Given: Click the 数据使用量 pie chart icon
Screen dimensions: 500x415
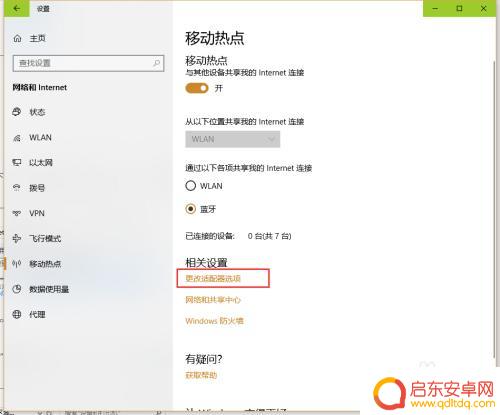Looking at the screenshot, I should click(x=17, y=289).
